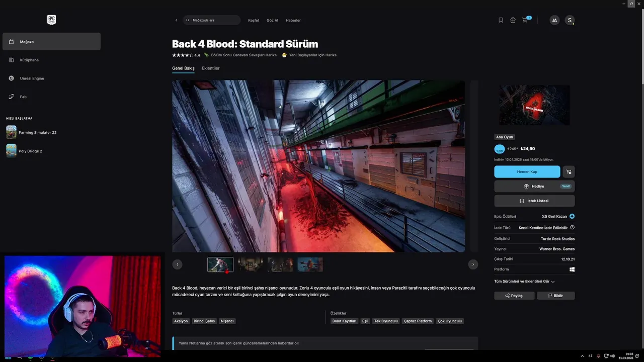Open the Göz At browse tab
Screen dimensions: 644x362
click(x=272, y=20)
